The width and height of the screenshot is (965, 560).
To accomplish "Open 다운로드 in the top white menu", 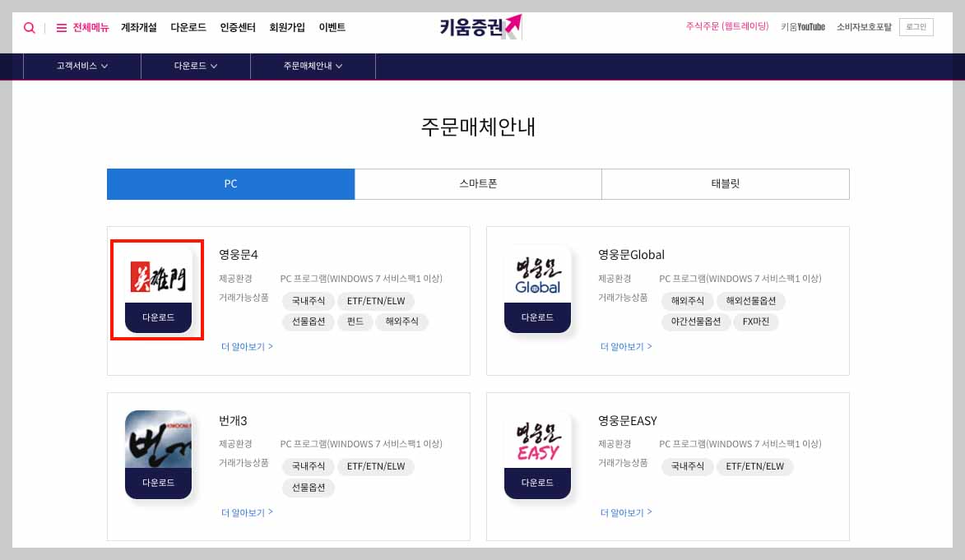I will (x=188, y=28).
